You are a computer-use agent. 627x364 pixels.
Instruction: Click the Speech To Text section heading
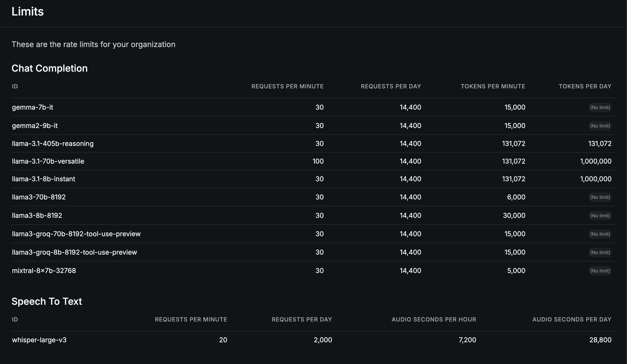(47, 301)
